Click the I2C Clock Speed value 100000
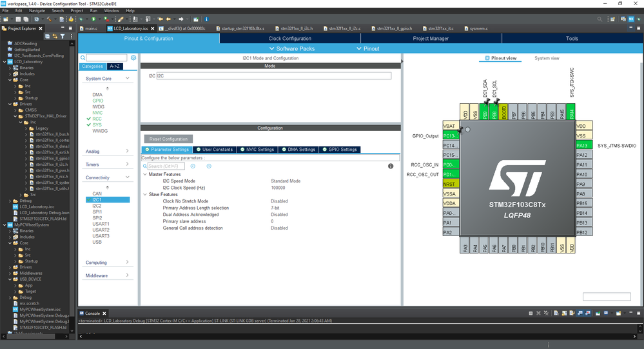 point(278,188)
